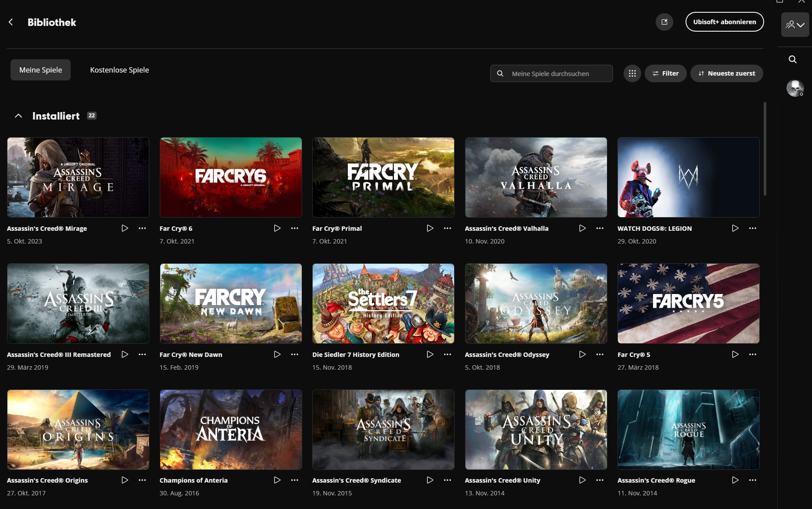Image resolution: width=812 pixels, height=509 pixels.
Task: Open the three-dot menu for Far Cry 6
Action: [x=295, y=228]
